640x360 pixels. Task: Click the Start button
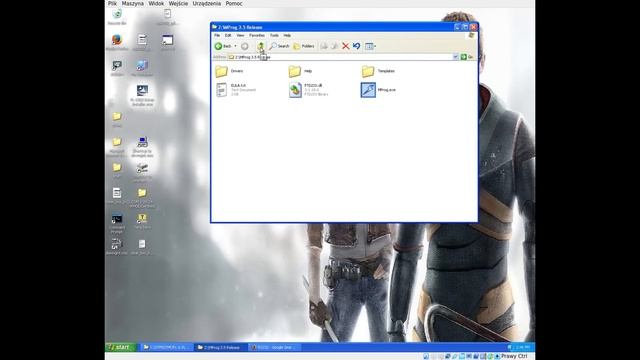[x=121, y=347]
